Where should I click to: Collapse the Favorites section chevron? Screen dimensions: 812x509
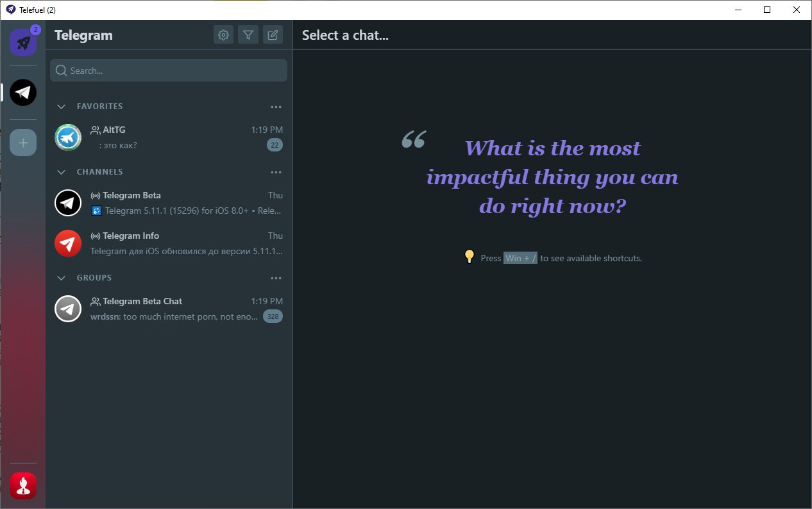point(62,107)
